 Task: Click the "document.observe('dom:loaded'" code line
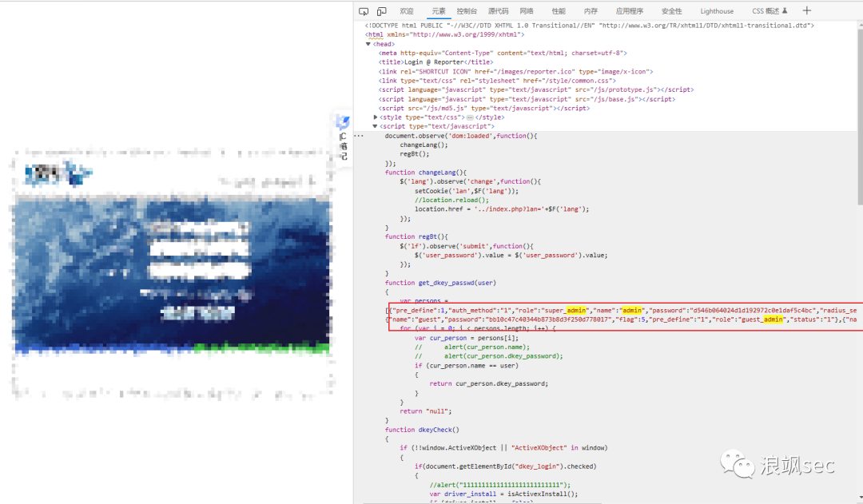[461, 136]
